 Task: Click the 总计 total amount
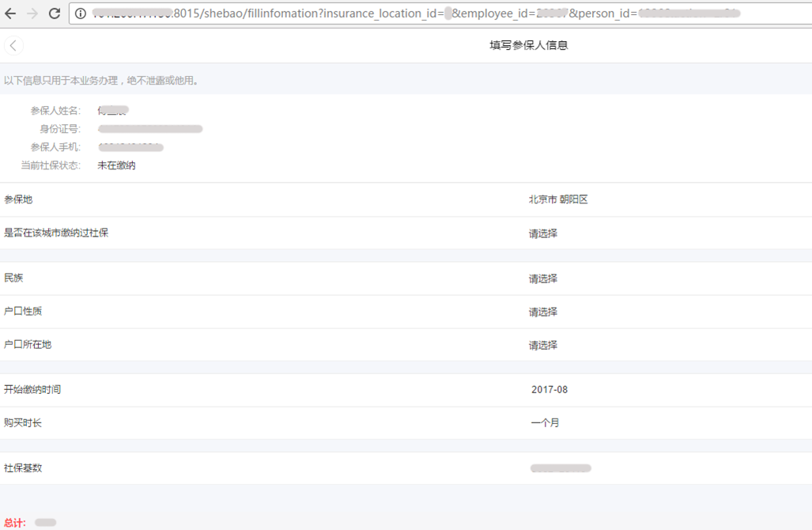(45, 523)
